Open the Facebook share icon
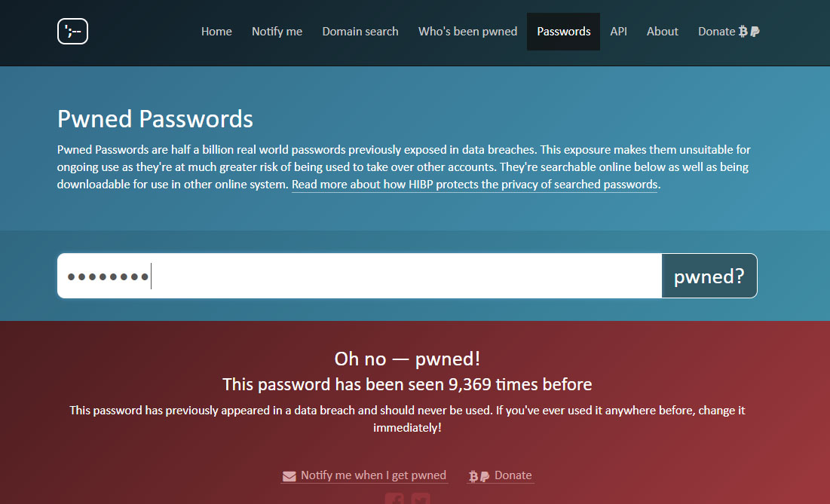The height and width of the screenshot is (504, 830). [394, 499]
